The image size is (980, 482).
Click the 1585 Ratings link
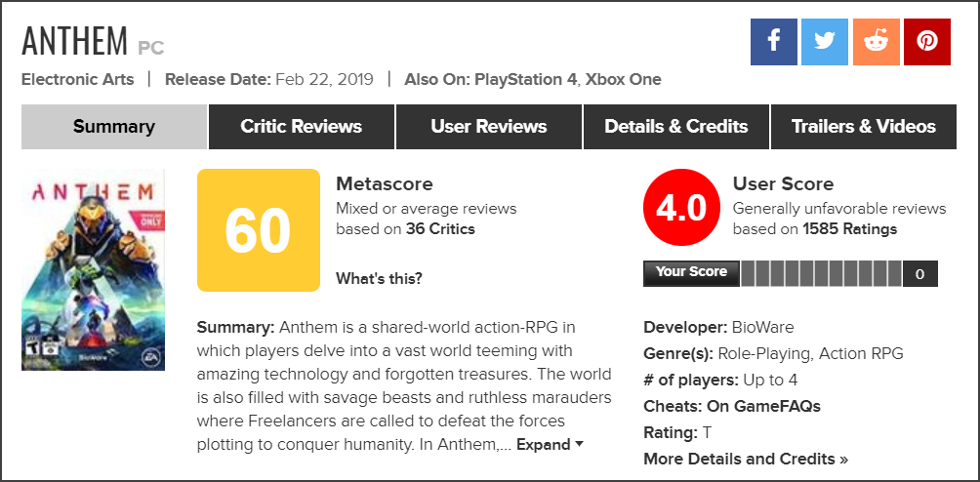click(x=849, y=229)
